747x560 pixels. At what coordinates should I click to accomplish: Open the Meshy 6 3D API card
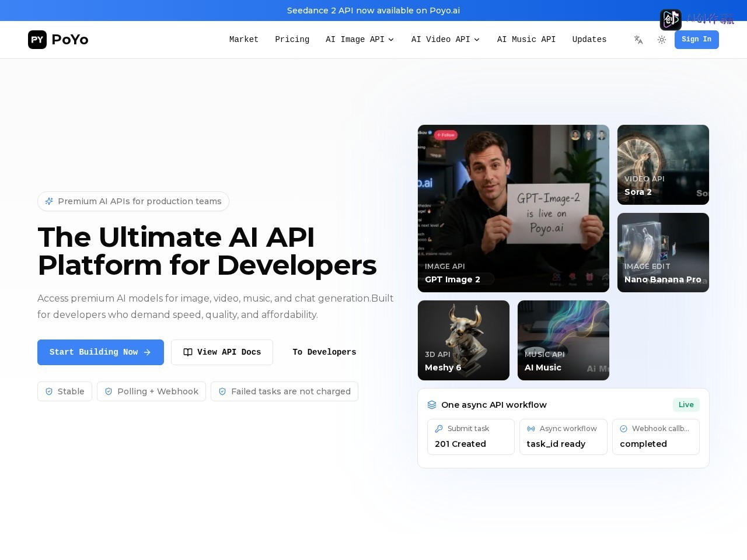pos(463,340)
